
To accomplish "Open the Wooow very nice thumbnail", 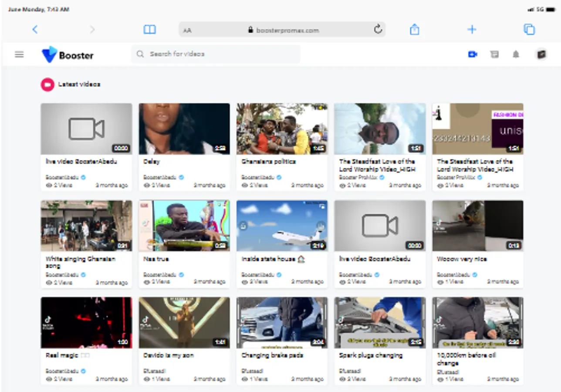I will 478,226.
